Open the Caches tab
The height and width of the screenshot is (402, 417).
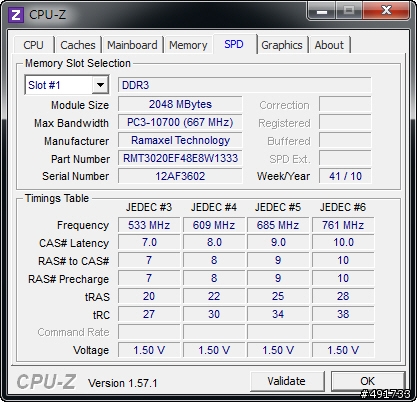78,45
